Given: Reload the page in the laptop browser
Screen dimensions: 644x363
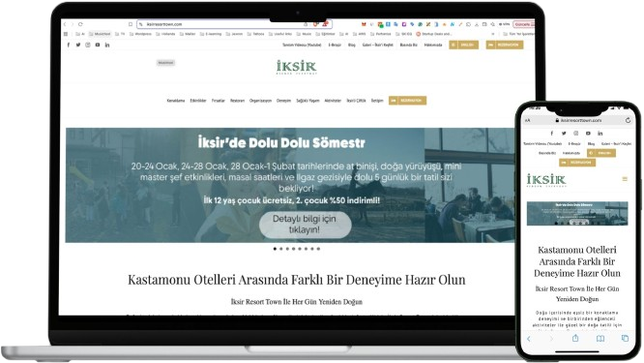Looking at the screenshot, I should tap(80, 24).
